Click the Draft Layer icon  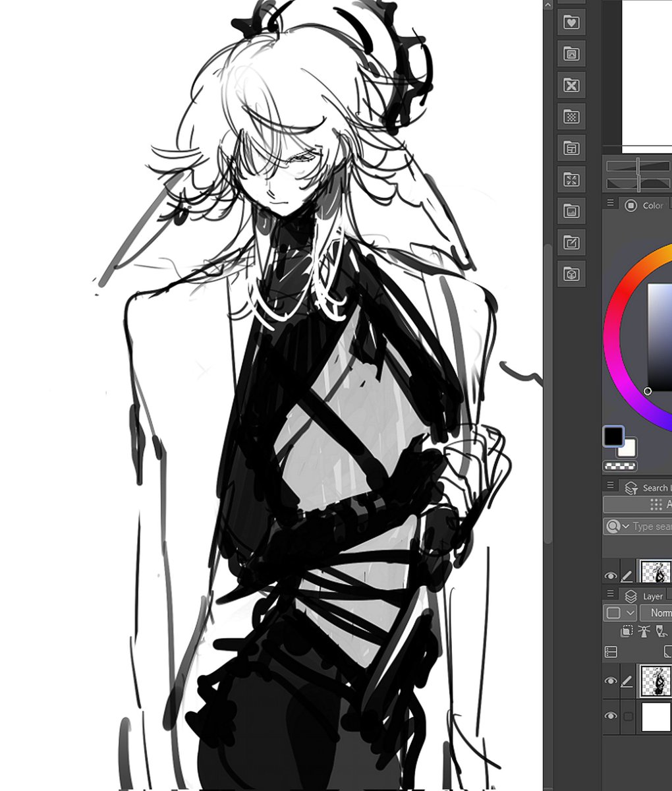pos(661,631)
